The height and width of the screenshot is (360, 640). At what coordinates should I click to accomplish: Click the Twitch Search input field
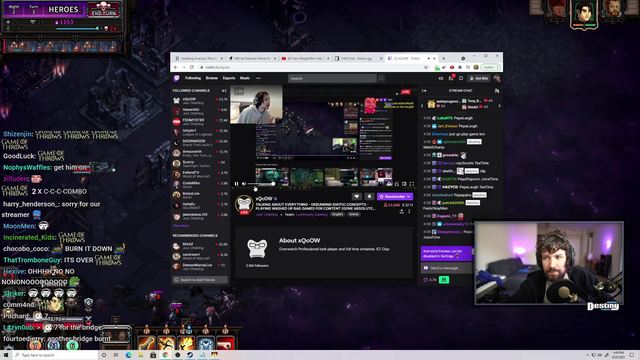pyautogui.click(x=332, y=78)
